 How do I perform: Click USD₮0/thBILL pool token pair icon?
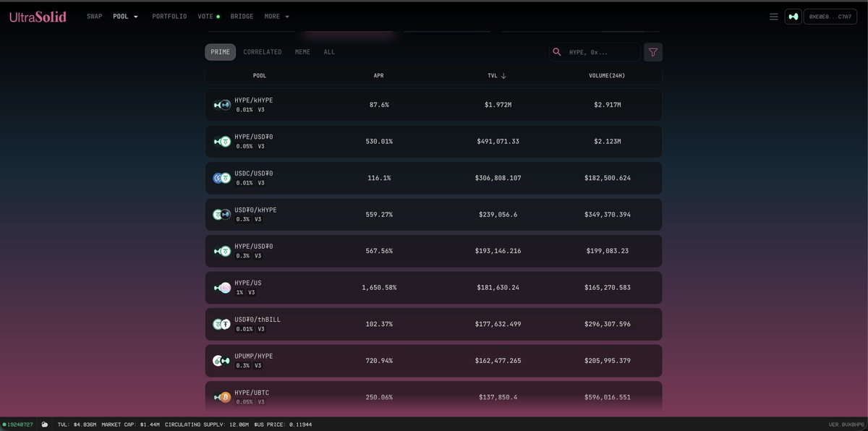pos(222,324)
